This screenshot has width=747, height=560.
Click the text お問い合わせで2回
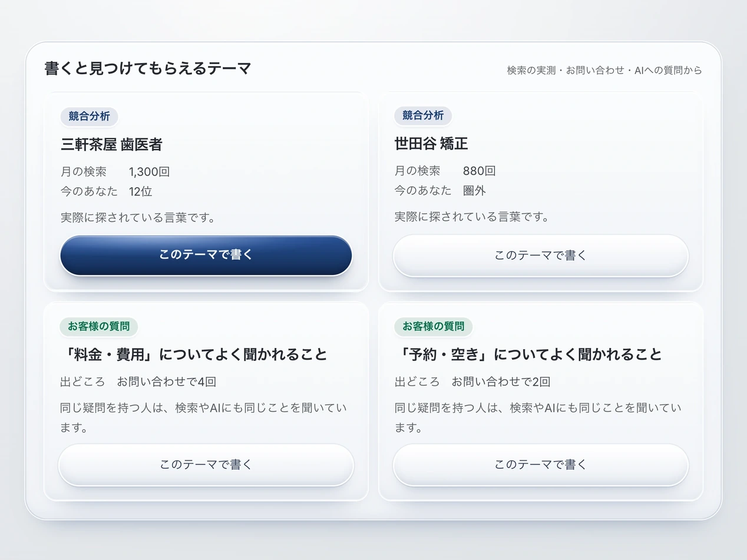[501, 382]
